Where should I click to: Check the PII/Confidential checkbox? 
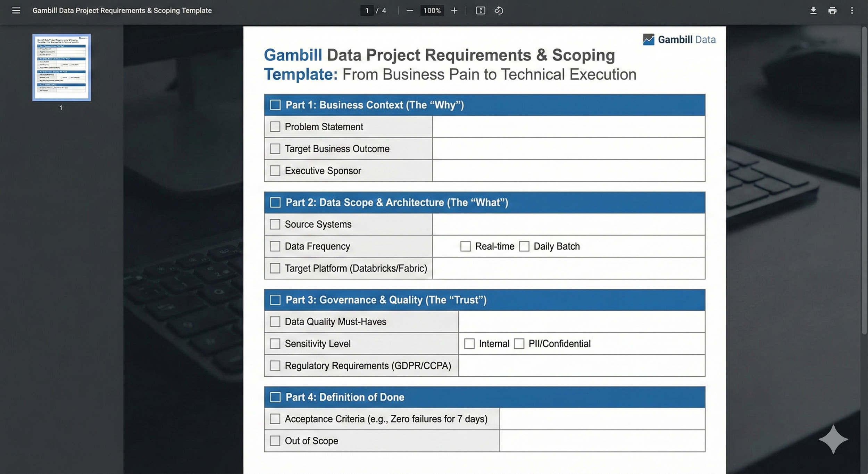pyautogui.click(x=519, y=344)
